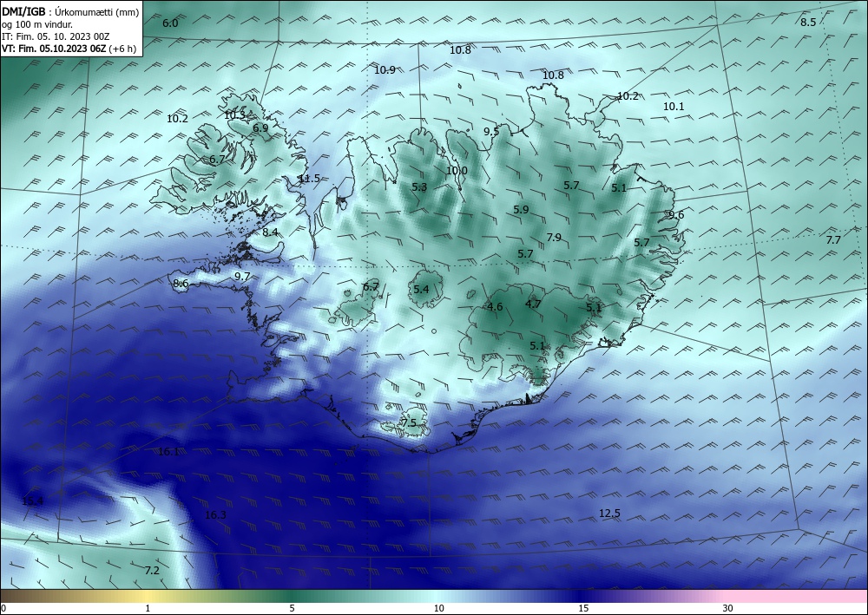This screenshot has height=615, width=868.
Task: Click the map value 10.3
Action: click(x=234, y=115)
